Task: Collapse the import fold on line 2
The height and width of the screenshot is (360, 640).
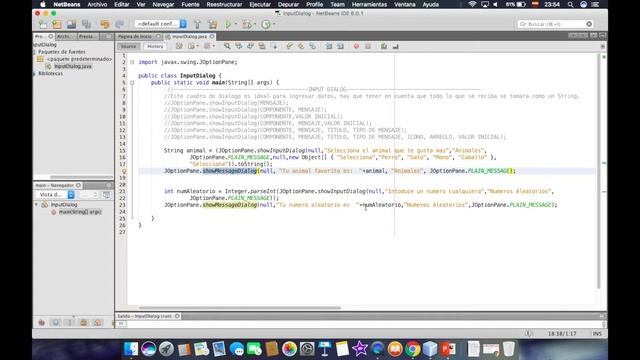Action: point(132,62)
